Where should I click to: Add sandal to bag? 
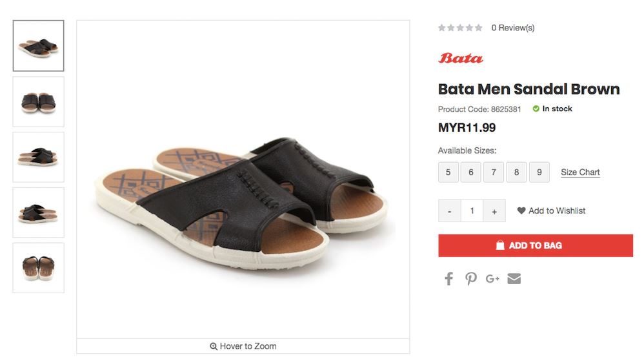536,245
